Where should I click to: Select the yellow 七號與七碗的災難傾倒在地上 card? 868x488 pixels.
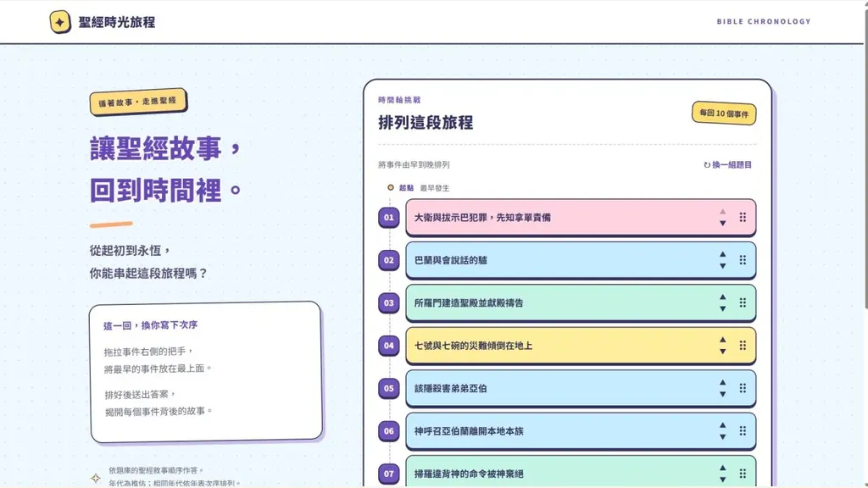[581, 346]
